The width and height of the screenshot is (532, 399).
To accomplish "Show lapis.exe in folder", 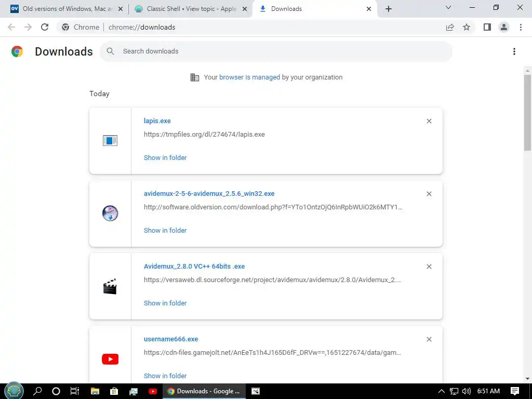I will click(165, 157).
